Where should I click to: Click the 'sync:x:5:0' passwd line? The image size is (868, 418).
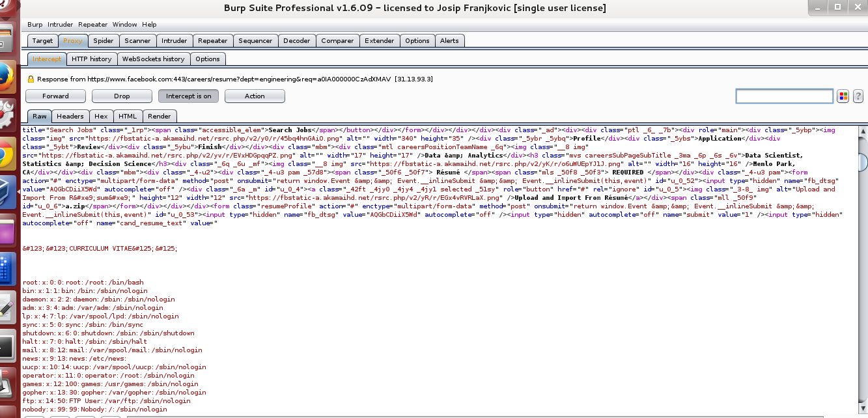click(83, 324)
